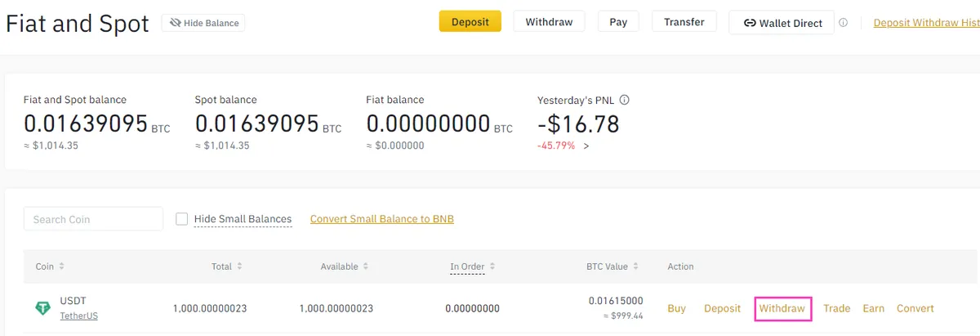Viewport: 980px width, 336px height.
Task: Click the Spot balance 0.01639095 BTC value
Action: (268, 124)
